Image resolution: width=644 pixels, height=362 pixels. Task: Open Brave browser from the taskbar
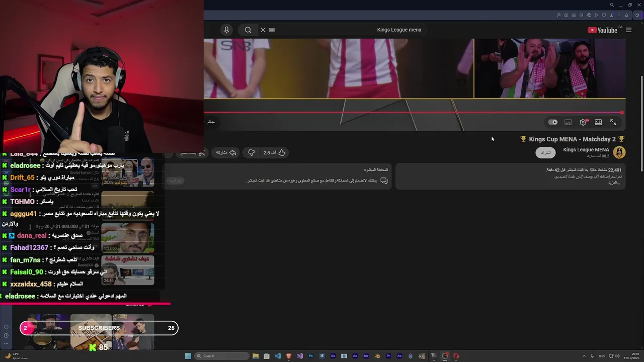289,356
